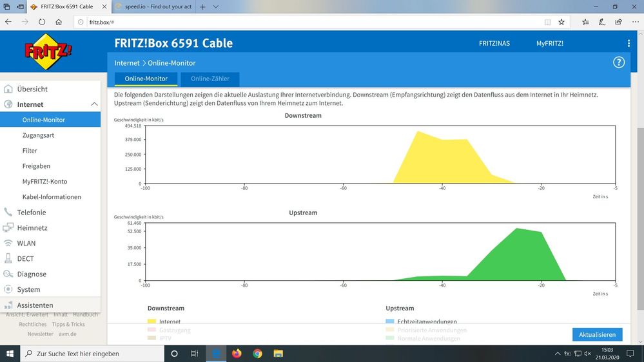Screen dimensions: 644x362
Task: Select the Online-Monitor tab
Action: point(146,79)
